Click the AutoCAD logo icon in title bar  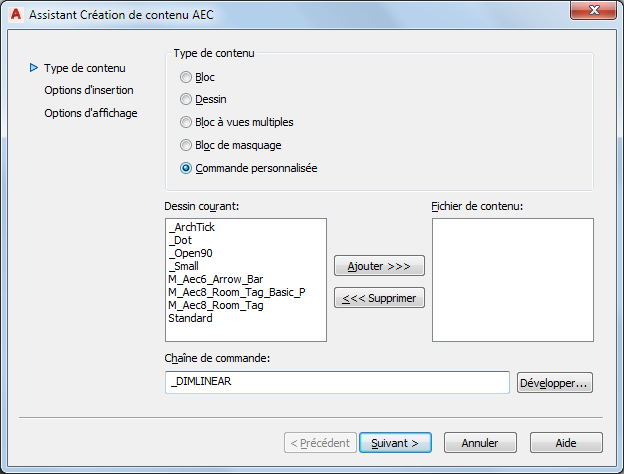coord(14,14)
